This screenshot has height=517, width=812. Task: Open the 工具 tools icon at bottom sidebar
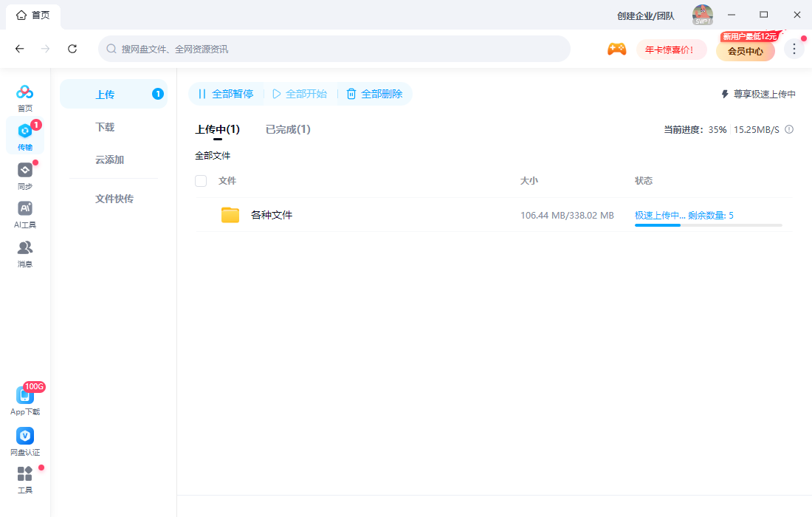click(x=24, y=475)
